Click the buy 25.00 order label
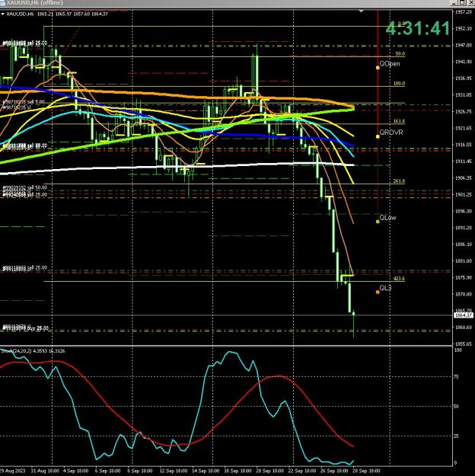Image resolution: width=475 pixels, height=476 pixels. click(25, 327)
